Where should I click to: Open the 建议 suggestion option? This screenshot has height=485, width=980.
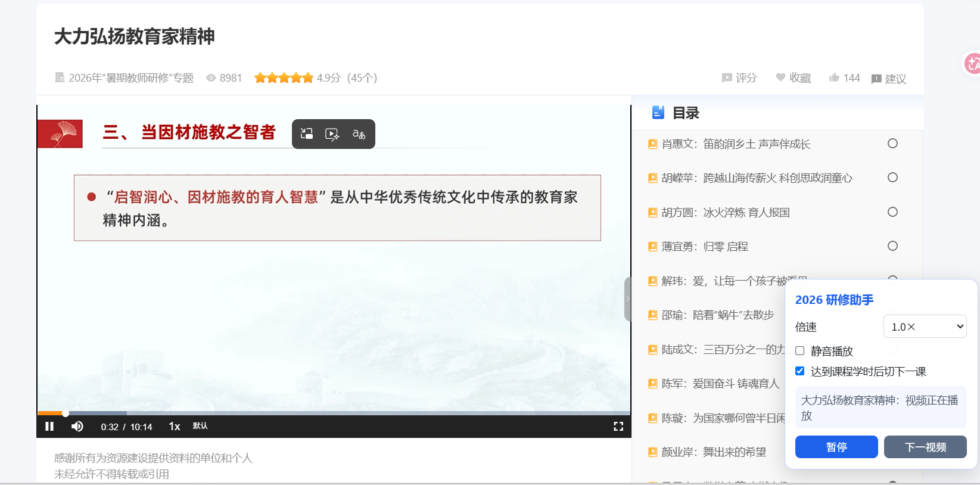coord(888,79)
